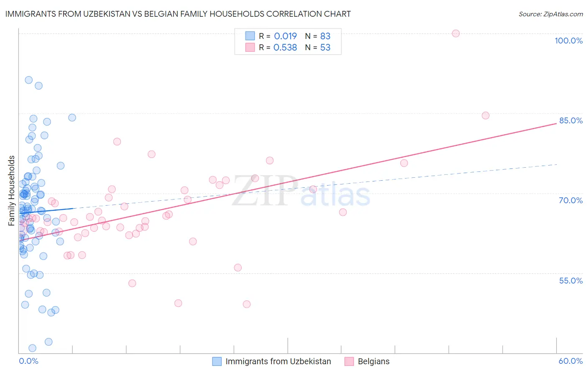Select the Immigrants from Uzbekistan legend label
The width and height of the screenshot is (588, 373).
278,361
